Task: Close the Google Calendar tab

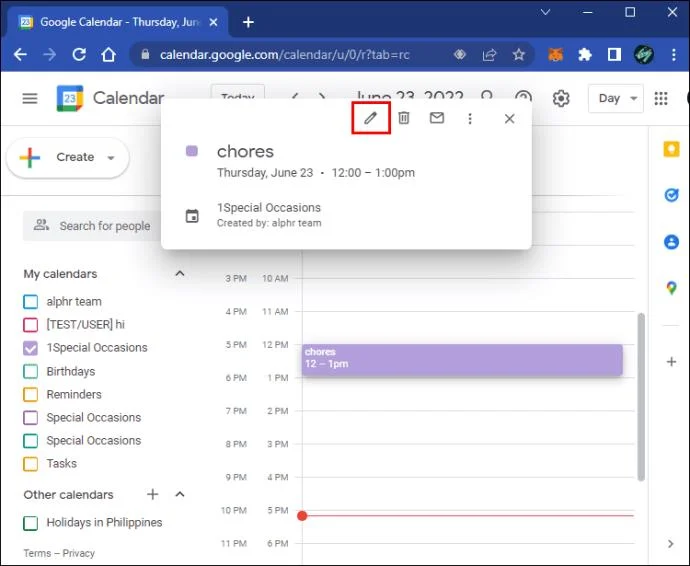Action: pos(213,22)
